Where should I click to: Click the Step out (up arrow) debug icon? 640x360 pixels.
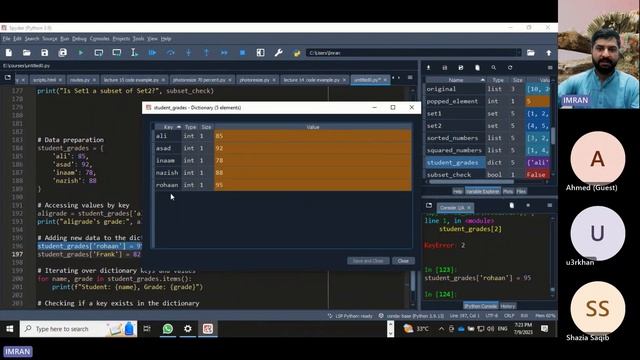click(206, 53)
